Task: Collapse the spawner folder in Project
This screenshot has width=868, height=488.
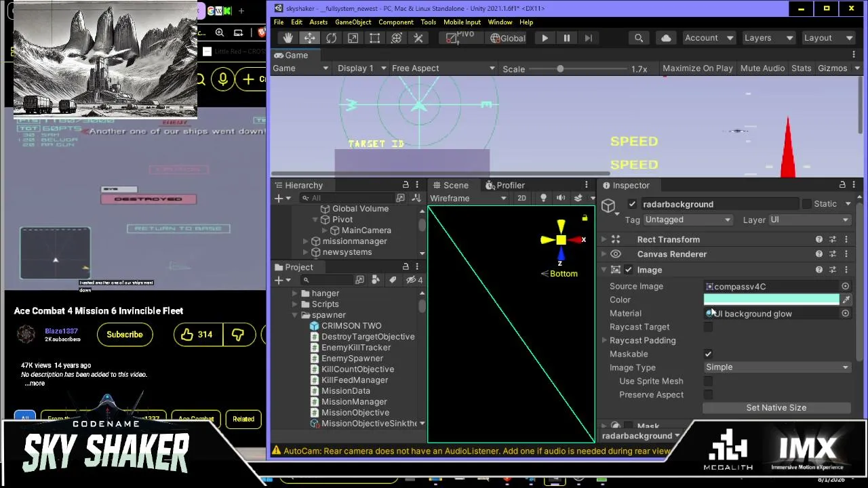Action: coord(295,315)
